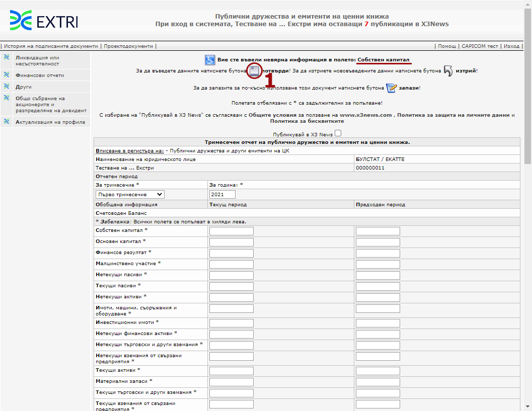Image resolution: width=532 pixels, height=411 pixels.
Task: Click the icon beside Други
Action: (7, 86)
